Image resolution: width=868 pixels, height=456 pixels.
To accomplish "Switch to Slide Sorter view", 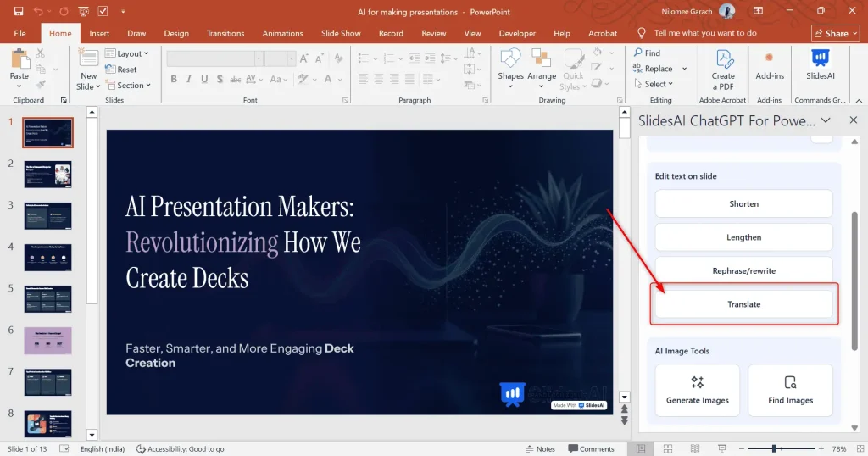I will 668,449.
